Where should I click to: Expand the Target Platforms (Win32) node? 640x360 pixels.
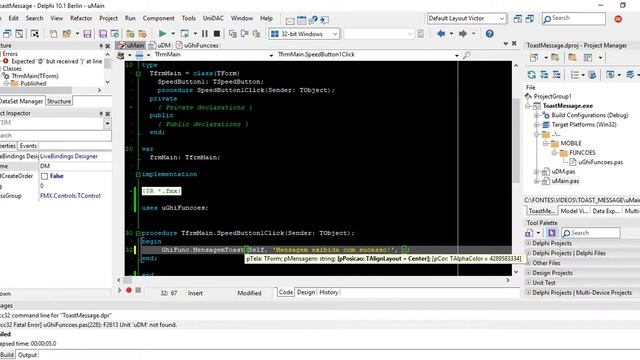537,125
